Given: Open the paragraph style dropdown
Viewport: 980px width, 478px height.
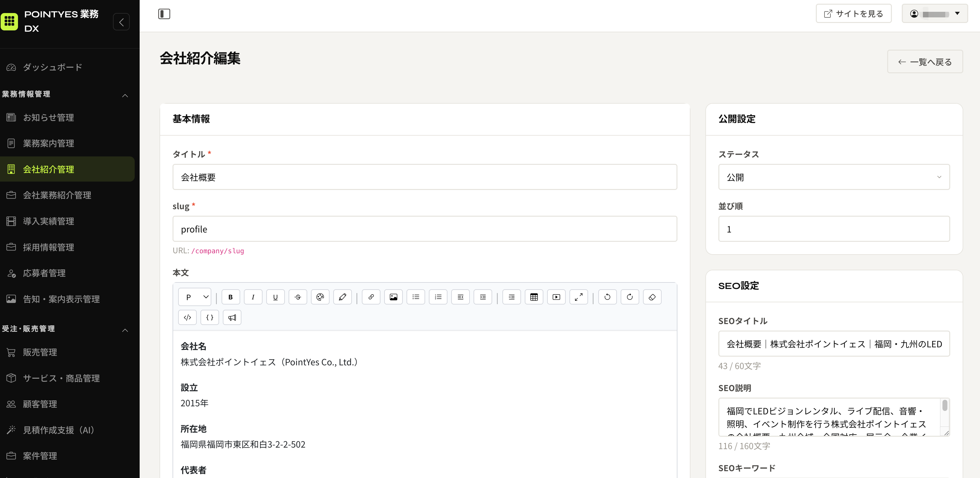Looking at the screenshot, I should (195, 297).
